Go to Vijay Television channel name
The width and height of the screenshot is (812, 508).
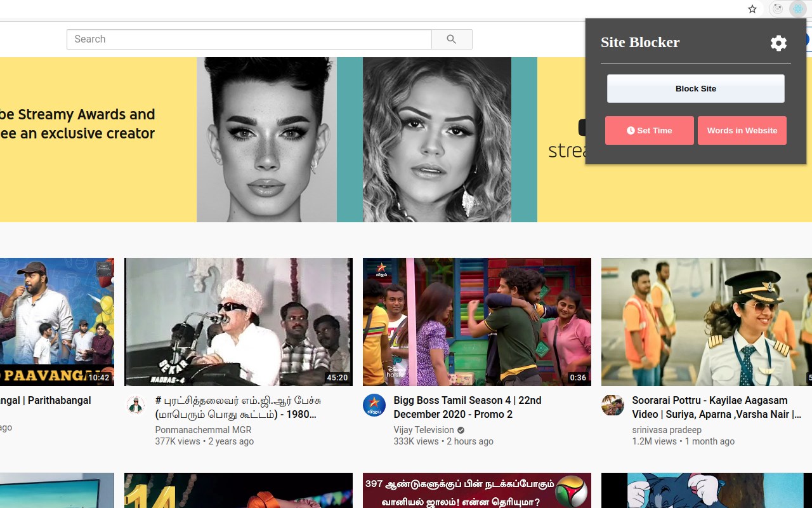click(x=424, y=430)
